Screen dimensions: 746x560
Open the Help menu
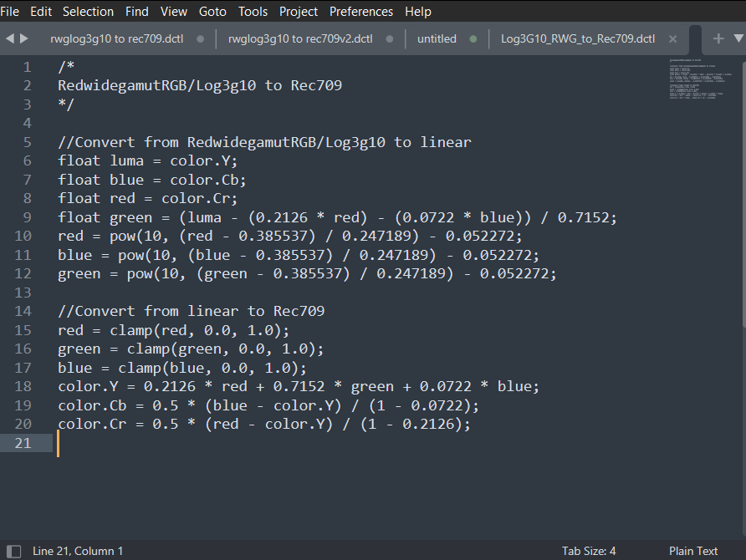pyautogui.click(x=418, y=12)
